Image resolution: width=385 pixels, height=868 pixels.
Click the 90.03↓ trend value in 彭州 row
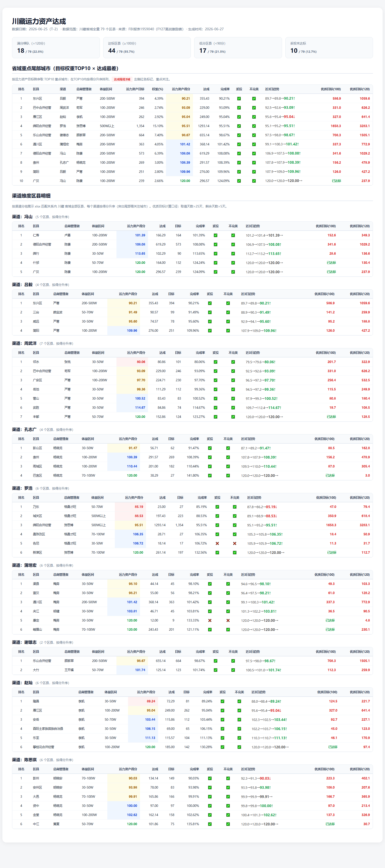coord(265,778)
